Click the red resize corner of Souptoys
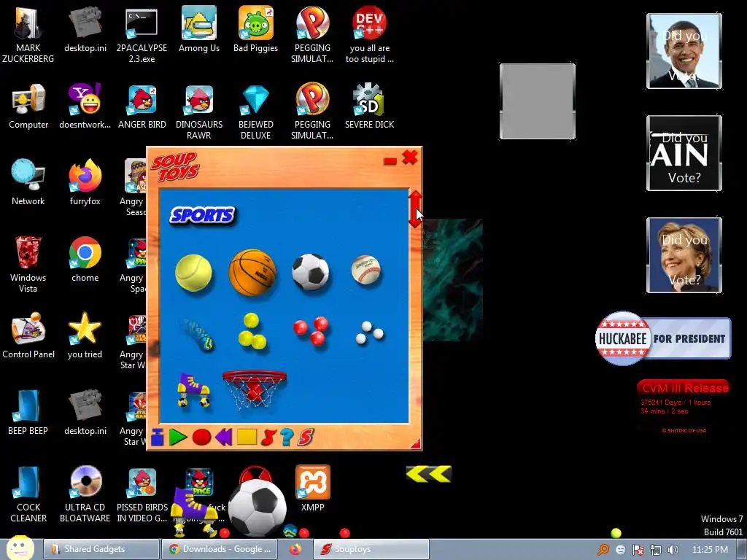This screenshot has height=560, width=747. 415,443
